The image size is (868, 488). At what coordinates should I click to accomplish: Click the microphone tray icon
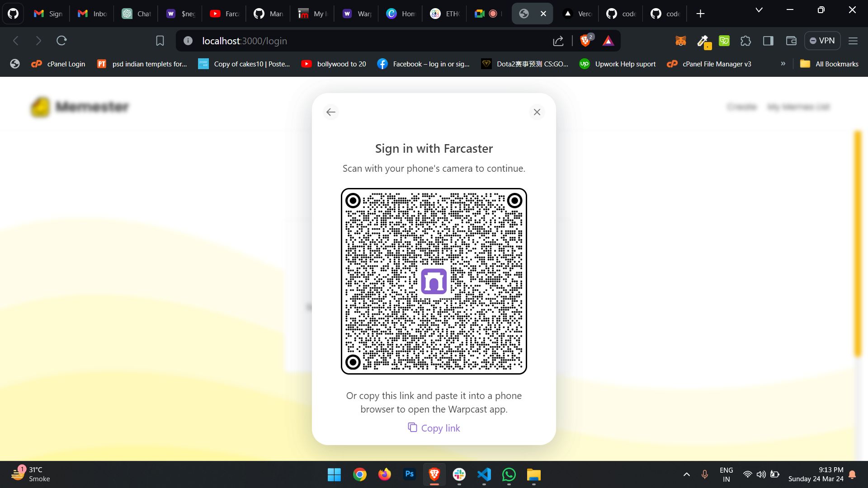(x=704, y=474)
